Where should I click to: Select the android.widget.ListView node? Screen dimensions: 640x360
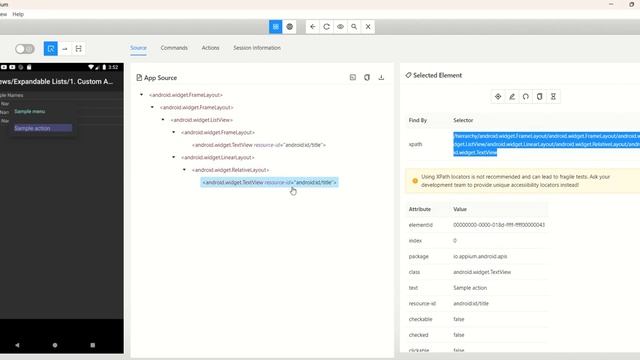tap(202, 120)
